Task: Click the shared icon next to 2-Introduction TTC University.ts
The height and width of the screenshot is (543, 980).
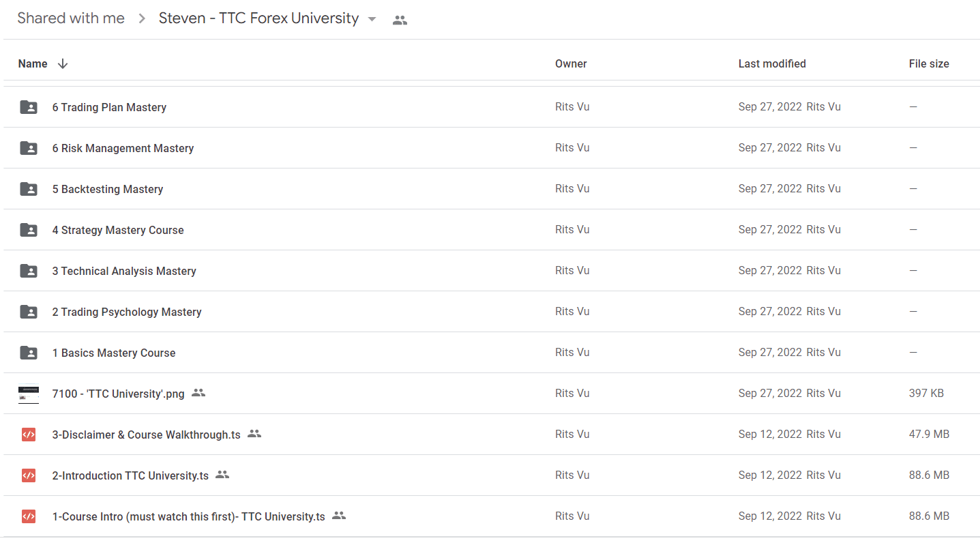Action: [222, 475]
